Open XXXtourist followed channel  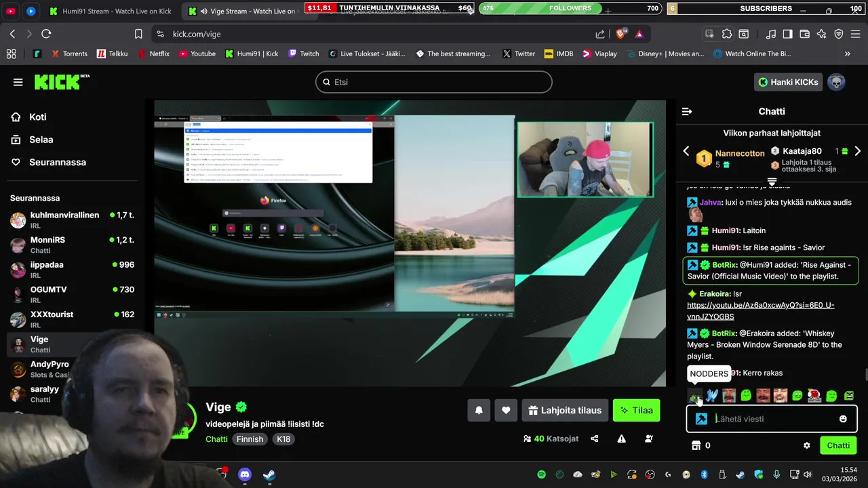click(72, 319)
